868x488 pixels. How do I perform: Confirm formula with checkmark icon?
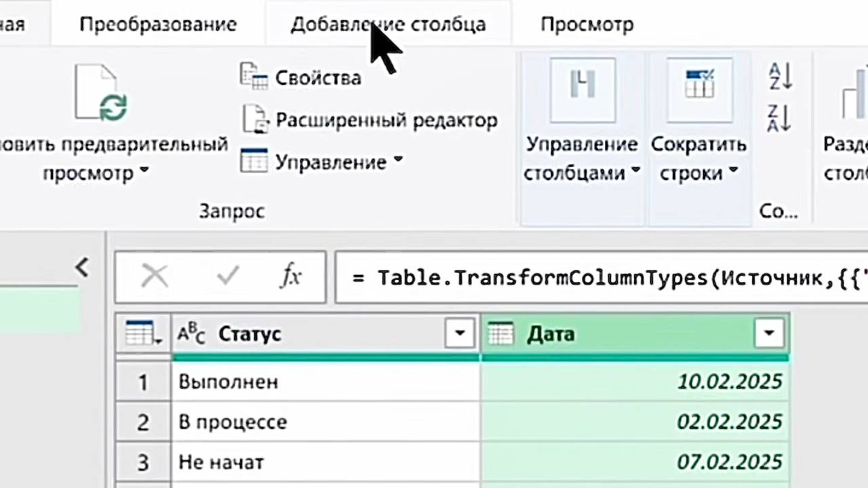coord(227,276)
